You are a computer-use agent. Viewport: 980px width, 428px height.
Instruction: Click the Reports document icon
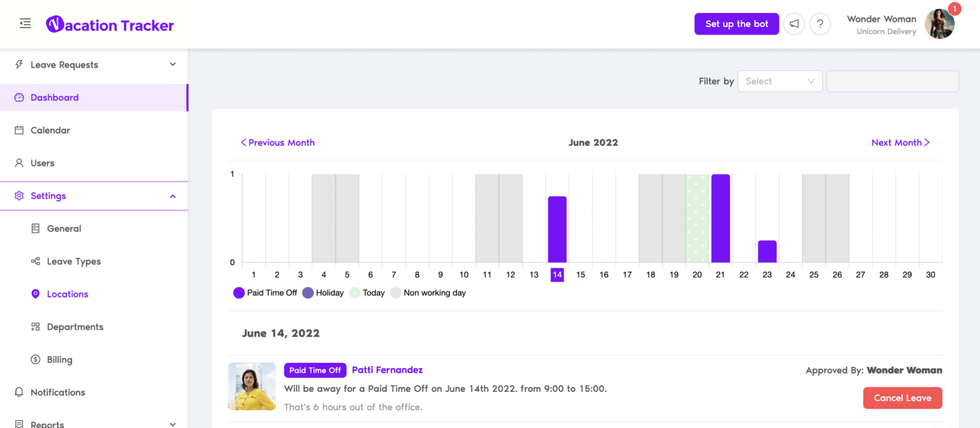tap(19, 424)
